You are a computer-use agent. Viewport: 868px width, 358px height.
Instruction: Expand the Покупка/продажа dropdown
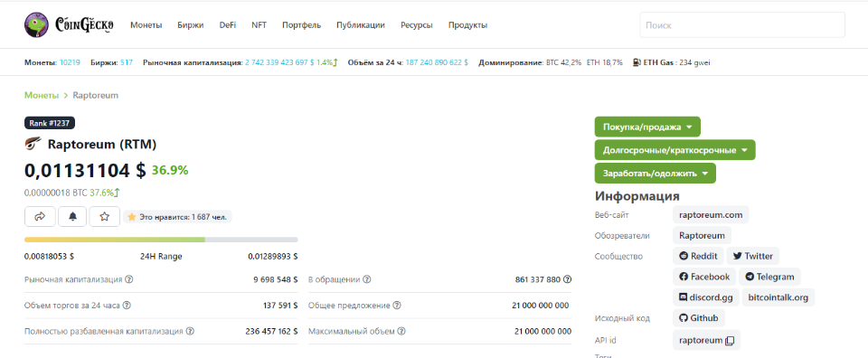point(647,127)
